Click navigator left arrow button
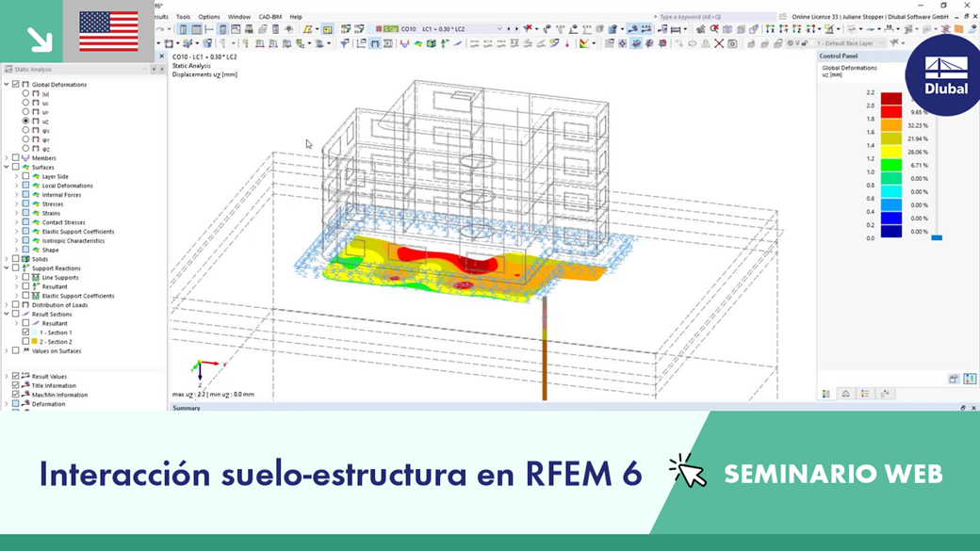The width and height of the screenshot is (980, 551). click(x=154, y=70)
